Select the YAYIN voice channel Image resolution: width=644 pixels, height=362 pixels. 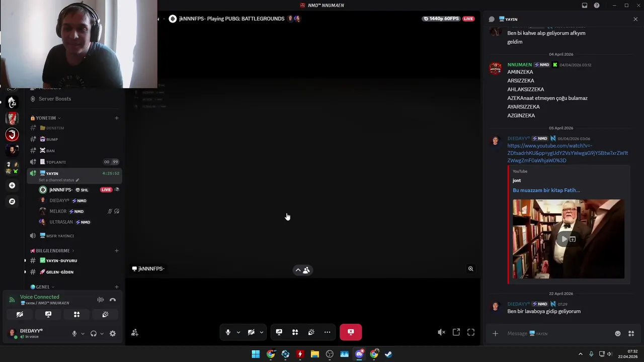pyautogui.click(x=74, y=173)
